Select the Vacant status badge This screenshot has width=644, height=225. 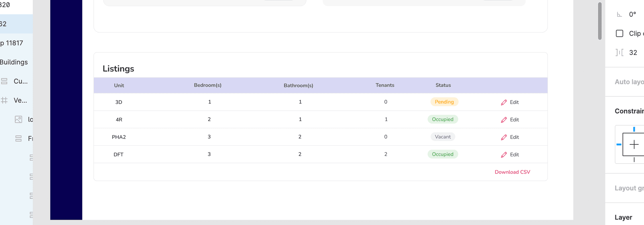(x=443, y=137)
